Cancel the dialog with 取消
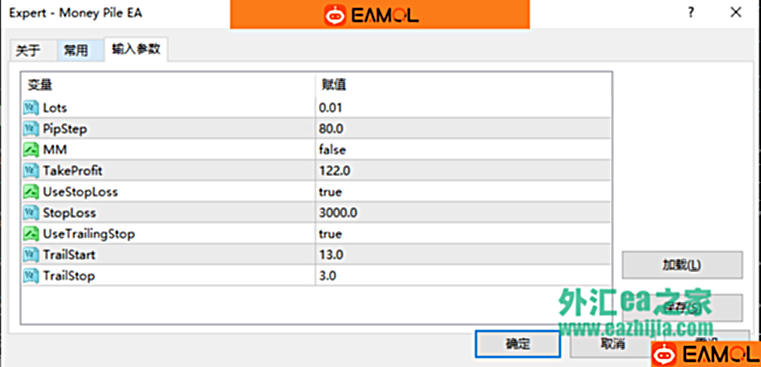The height and width of the screenshot is (367, 761). 612,345
